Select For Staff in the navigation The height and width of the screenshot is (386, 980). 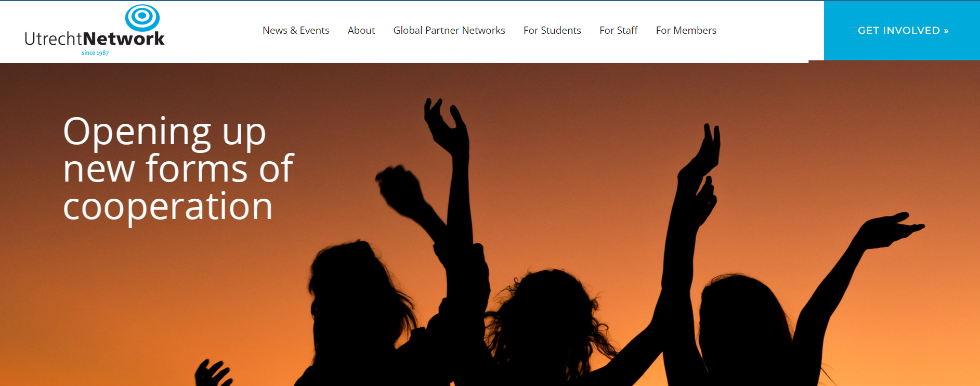tap(619, 30)
